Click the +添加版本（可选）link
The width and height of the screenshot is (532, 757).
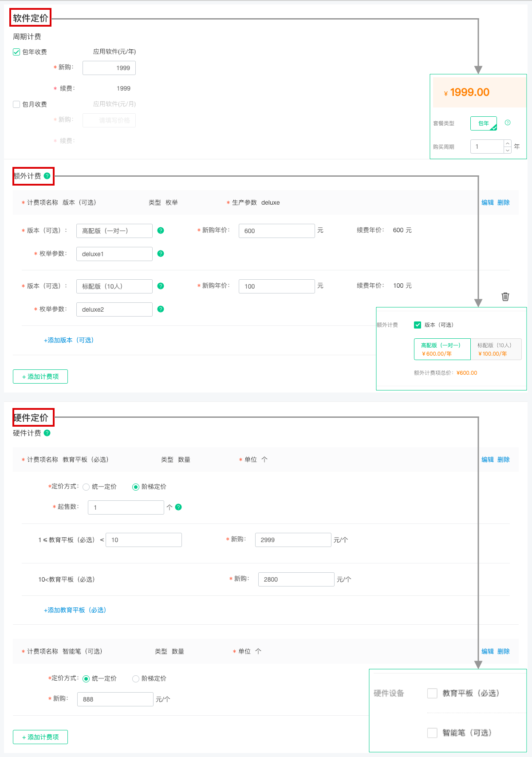point(69,340)
